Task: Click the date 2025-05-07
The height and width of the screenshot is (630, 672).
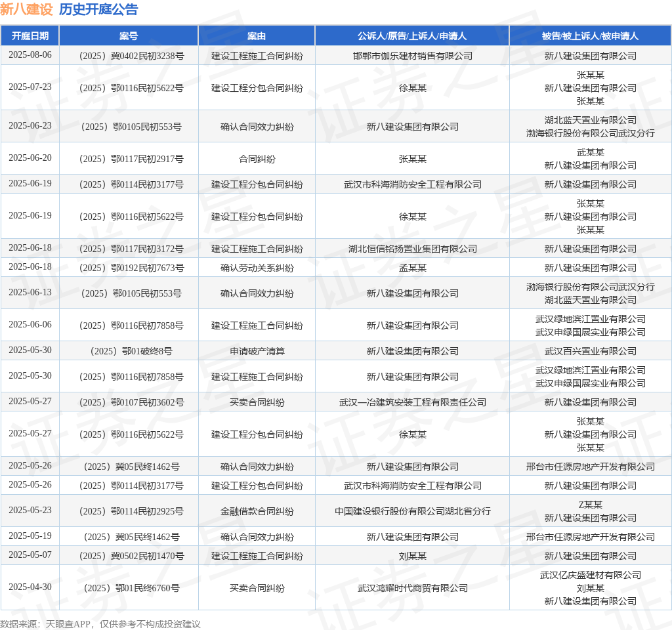Action: point(30,555)
